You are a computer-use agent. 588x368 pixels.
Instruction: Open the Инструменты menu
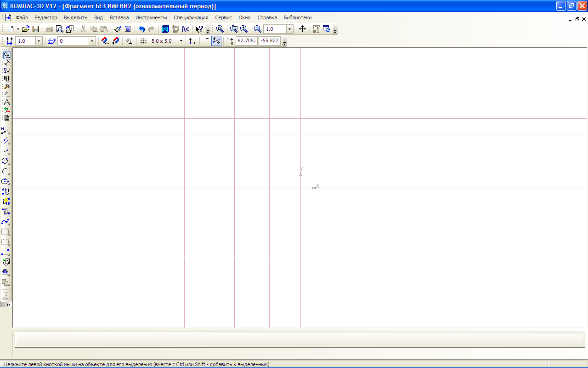tap(152, 17)
